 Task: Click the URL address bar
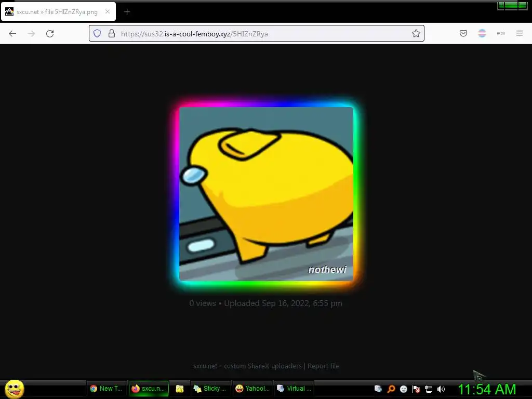(x=257, y=34)
